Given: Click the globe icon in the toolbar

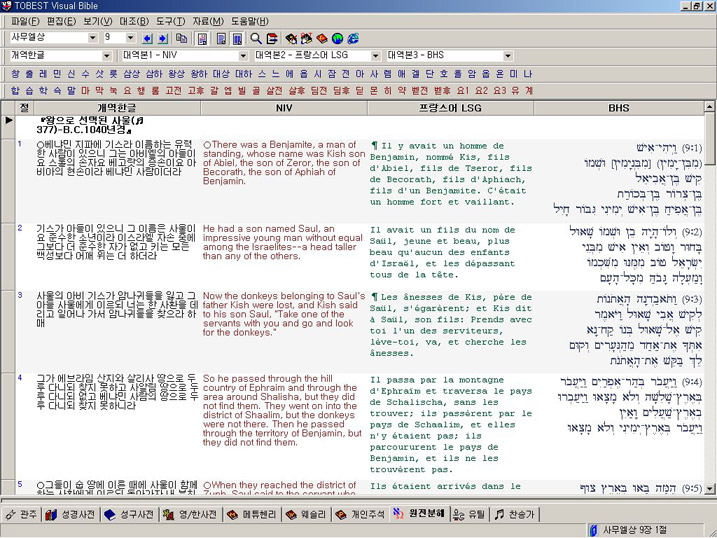Looking at the screenshot, I should [x=337, y=39].
